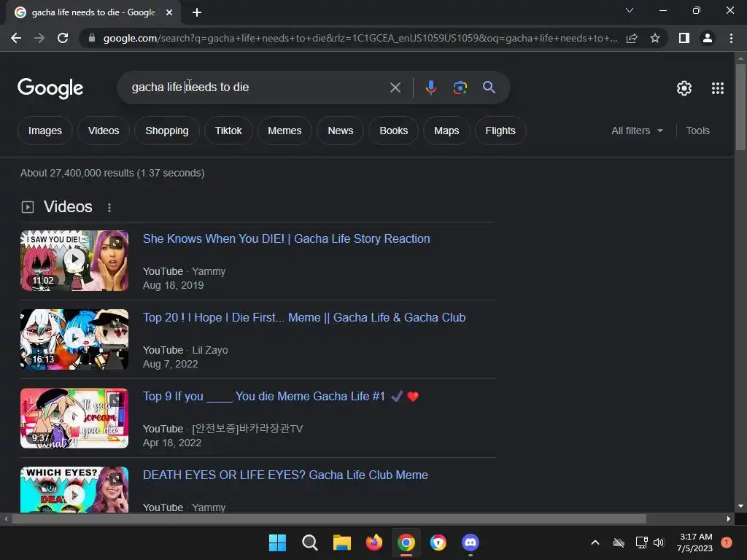The height and width of the screenshot is (560, 747).
Task: Close the 'gacha life needs to die' tab
Action: tap(169, 12)
